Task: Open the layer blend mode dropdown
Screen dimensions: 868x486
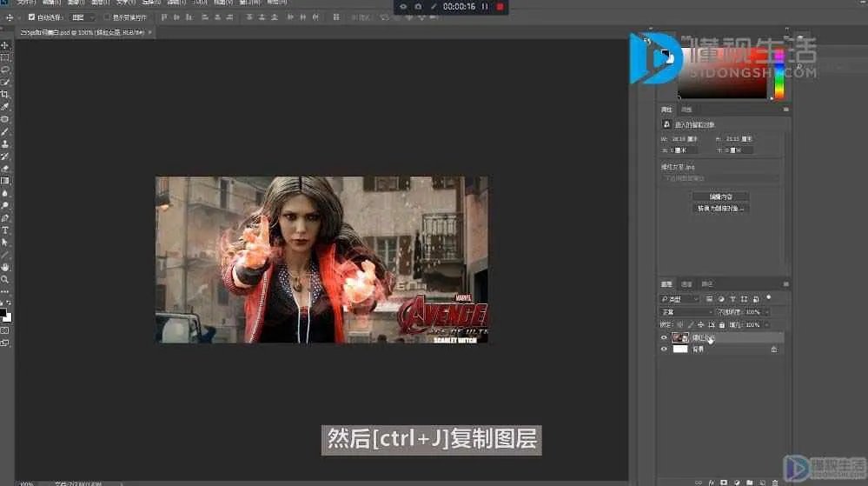Action: [686, 311]
